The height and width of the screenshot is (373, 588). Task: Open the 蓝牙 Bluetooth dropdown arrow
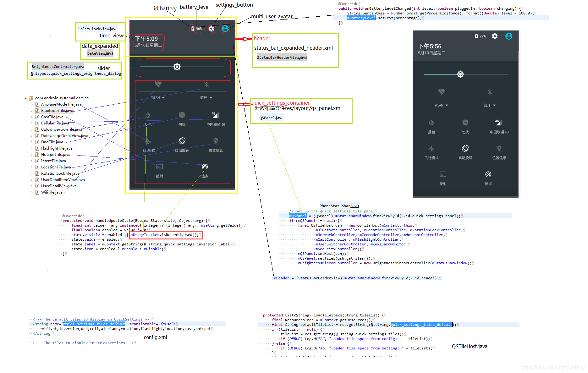[211, 97]
